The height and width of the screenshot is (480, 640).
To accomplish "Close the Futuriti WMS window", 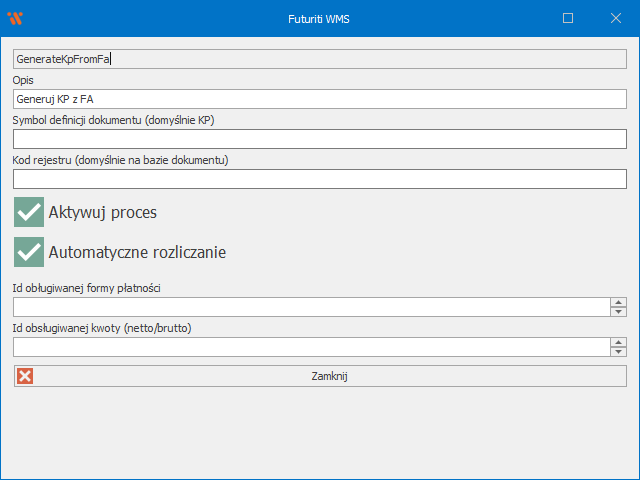I will coord(615,18).
